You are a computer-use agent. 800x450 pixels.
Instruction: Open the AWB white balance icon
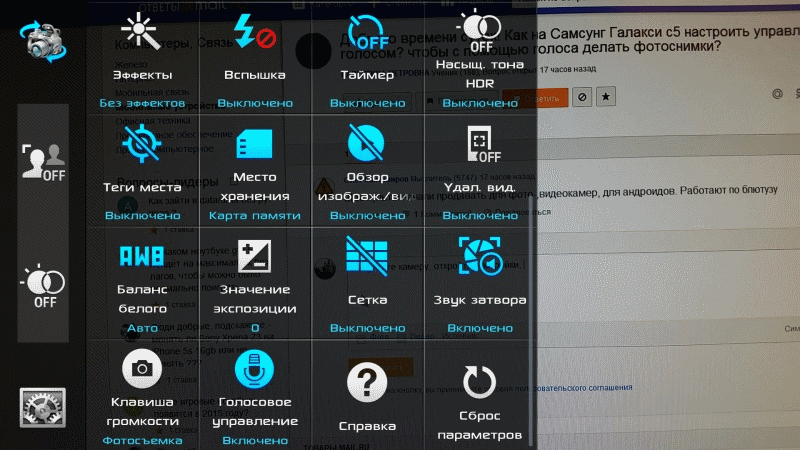[142, 256]
